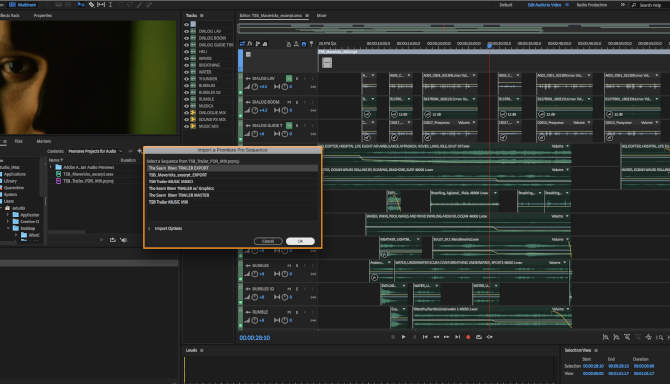This screenshot has height=384, width=670.
Task: Select the Move tool in top toolbar
Action: click(x=81, y=5)
